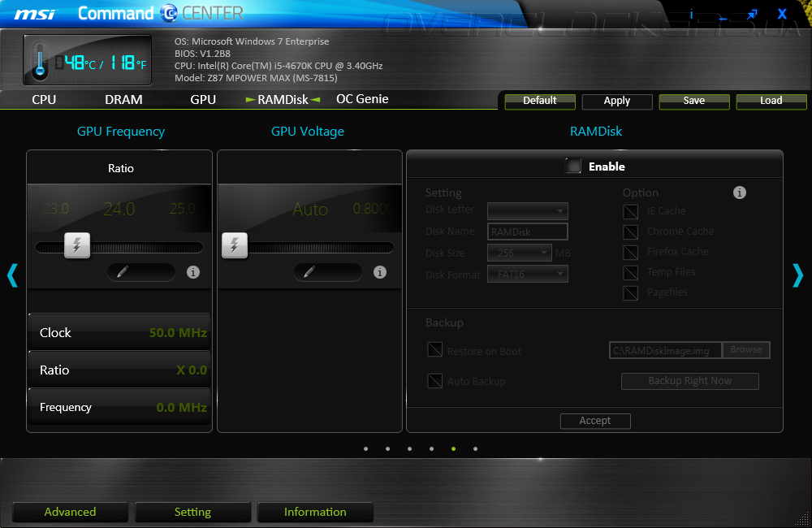The width and height of the screenshot is (812, 528).
Task: Click the Browse button for backup image
Action: point(746,350)
